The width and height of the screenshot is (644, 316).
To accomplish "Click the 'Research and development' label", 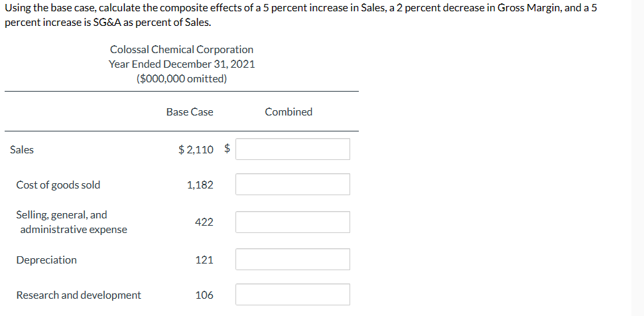I will pos(78,295).
